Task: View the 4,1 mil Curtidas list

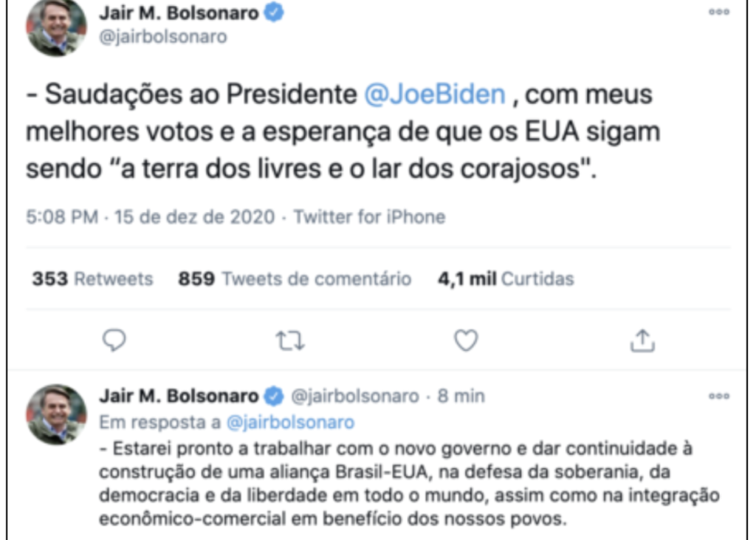Action: [x=506, y=279]
